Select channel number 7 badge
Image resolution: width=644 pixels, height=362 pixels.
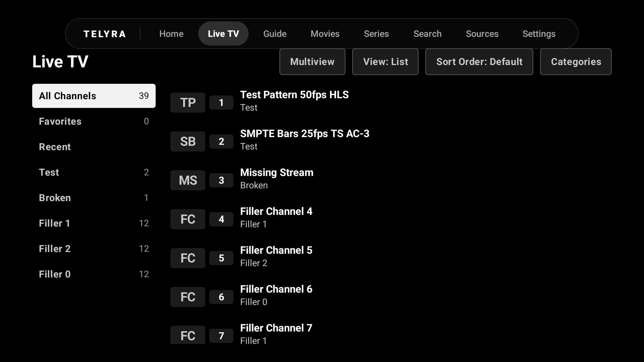tap(221, 336)
